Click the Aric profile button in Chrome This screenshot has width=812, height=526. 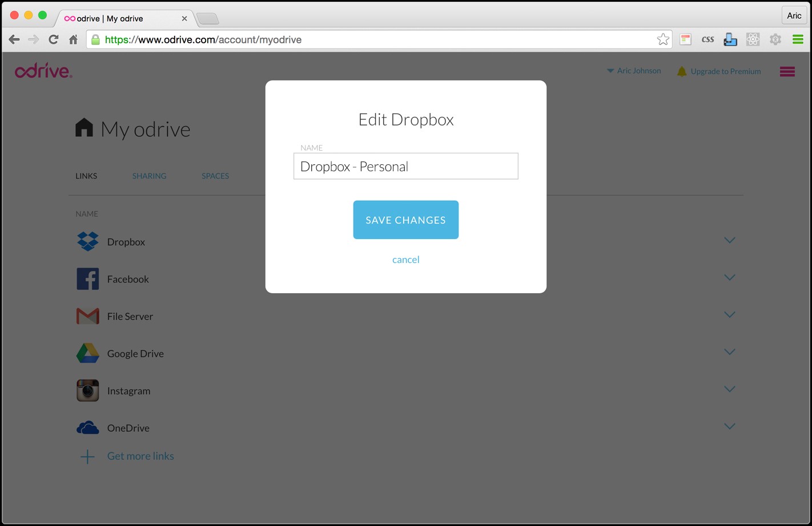794,16
